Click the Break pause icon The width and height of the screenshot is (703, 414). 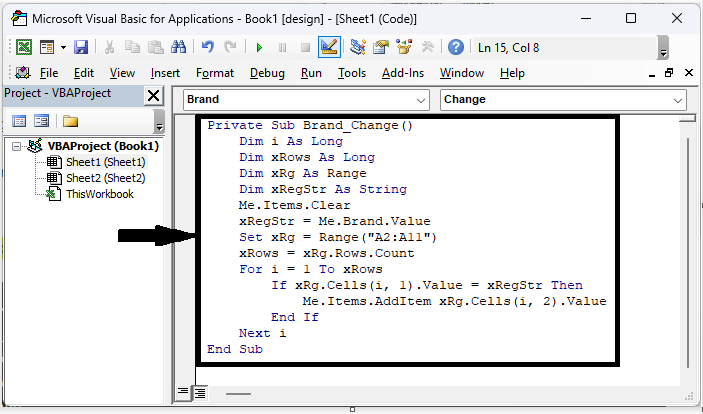[x=282, y=47]
